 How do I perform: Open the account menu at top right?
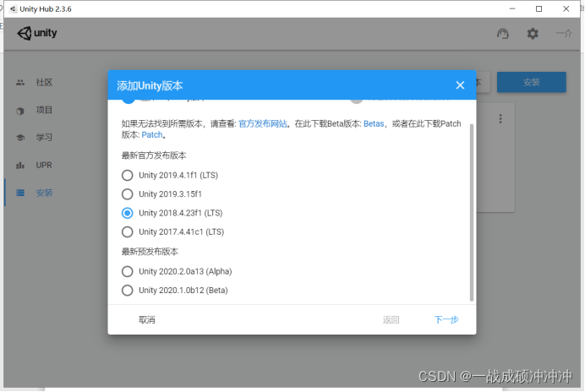564,34
